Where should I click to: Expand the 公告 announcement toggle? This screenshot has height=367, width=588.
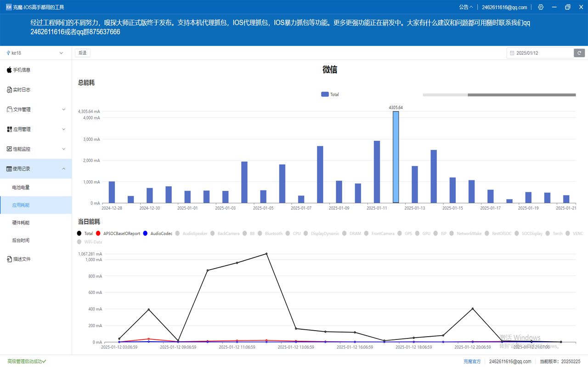click(x=466, y=7)
